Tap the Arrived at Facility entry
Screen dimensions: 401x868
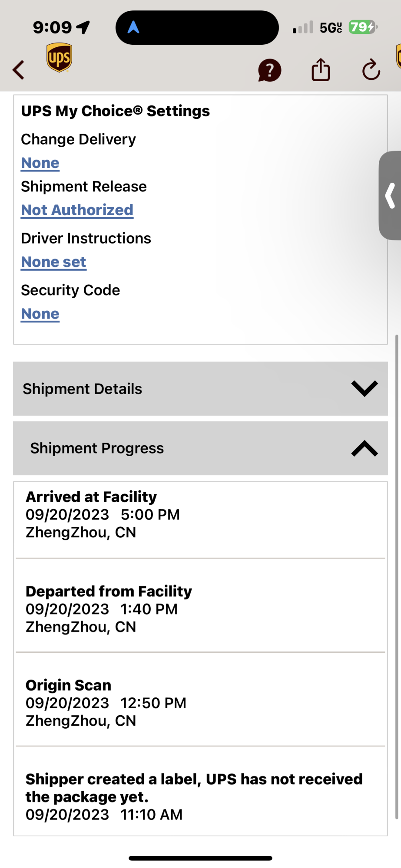[x=103, y=515]
